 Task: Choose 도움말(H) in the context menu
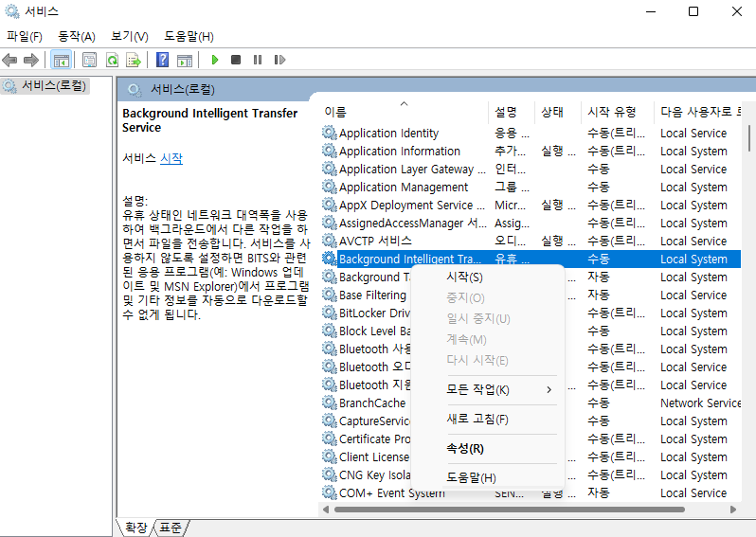488,477
